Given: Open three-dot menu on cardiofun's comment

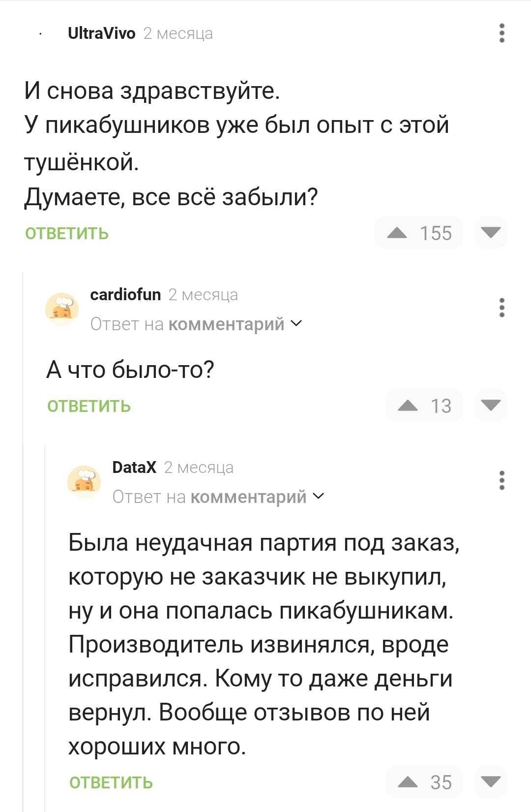Looking at the screenshot, I should (x=501, y=308).
